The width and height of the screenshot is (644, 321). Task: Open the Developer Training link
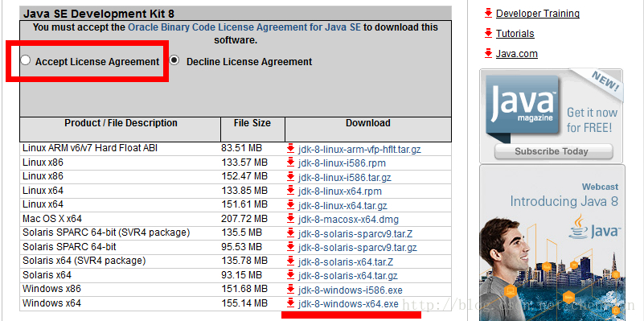click(538, 14)
